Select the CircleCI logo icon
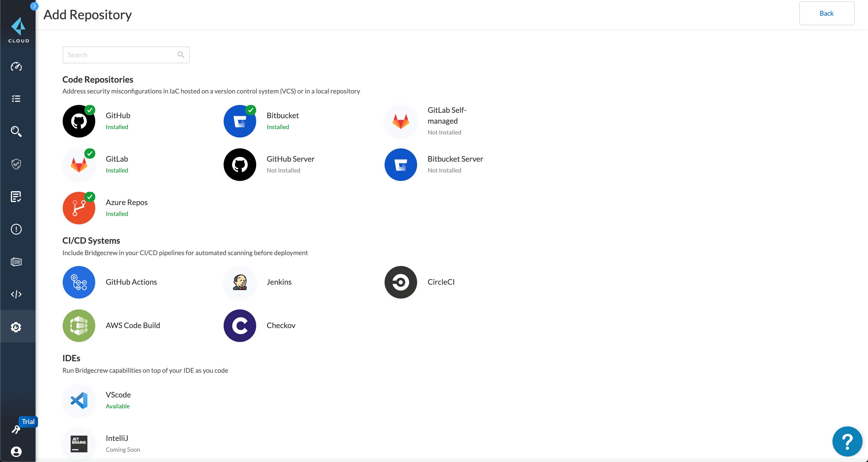This screenshot has width=868, height=462. click(x=401, y=282)
